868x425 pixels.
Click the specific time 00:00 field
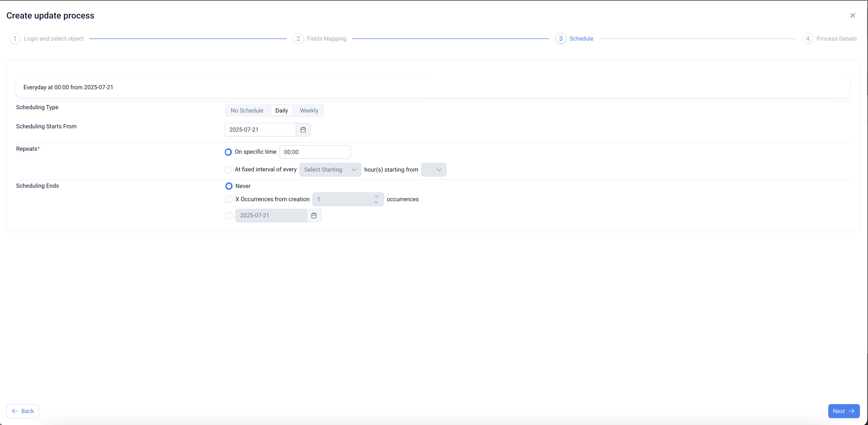pos(314,152)
